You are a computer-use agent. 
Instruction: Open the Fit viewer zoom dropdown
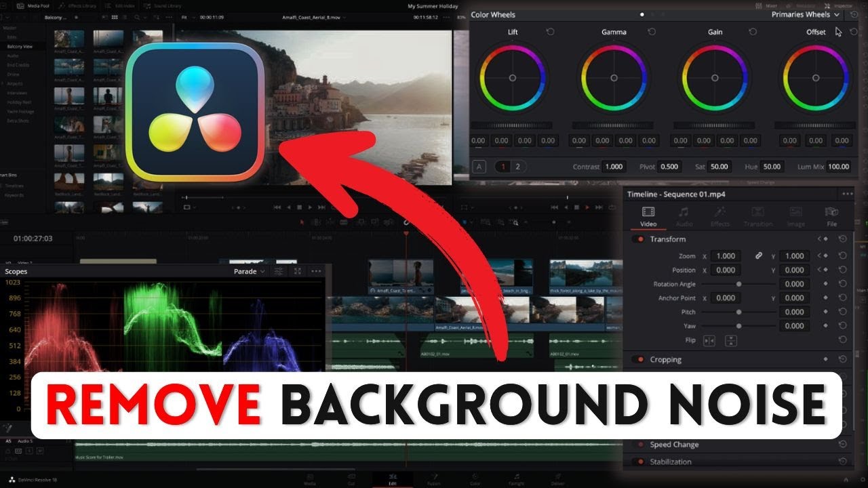point(187,17)
